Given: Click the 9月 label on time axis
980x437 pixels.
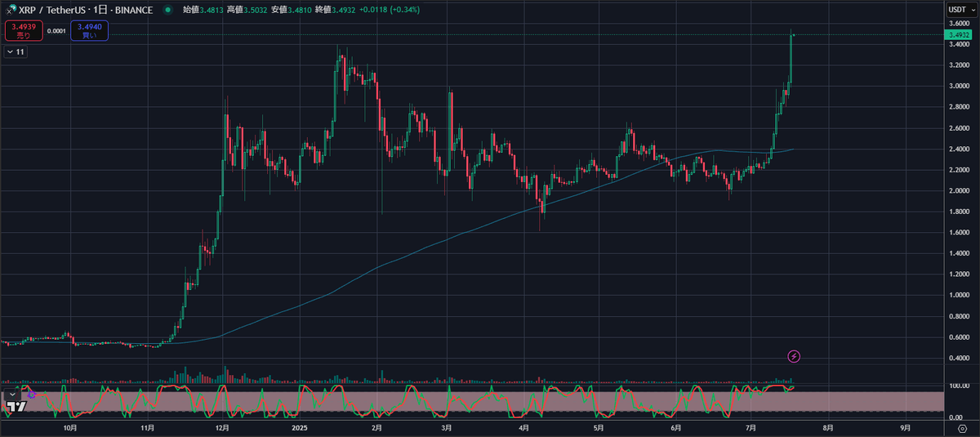Looking at the screenshot, I should 905,427.
